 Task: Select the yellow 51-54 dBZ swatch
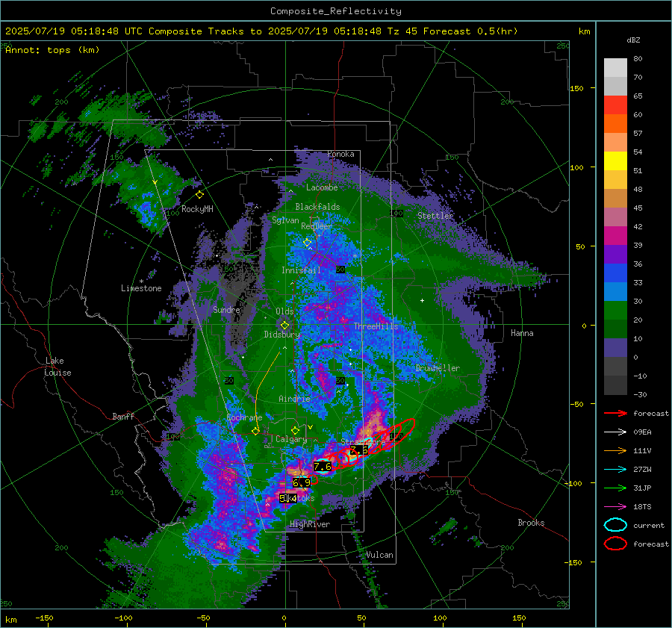tap(615, 161)
